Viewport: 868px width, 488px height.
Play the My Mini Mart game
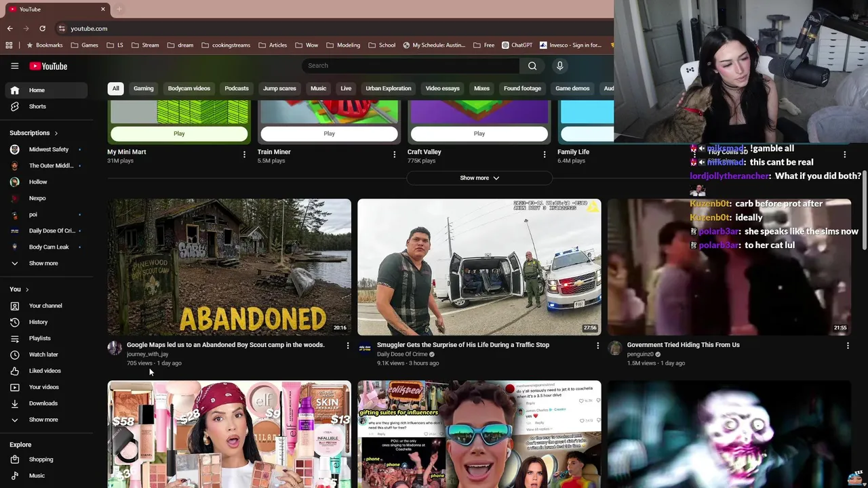click(x=179, y=134)
